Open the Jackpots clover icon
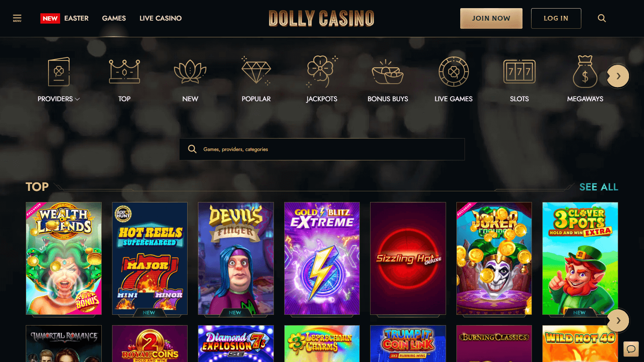This screenshot has height=362, width=644. pyautogui.click(x=322, y=71)
